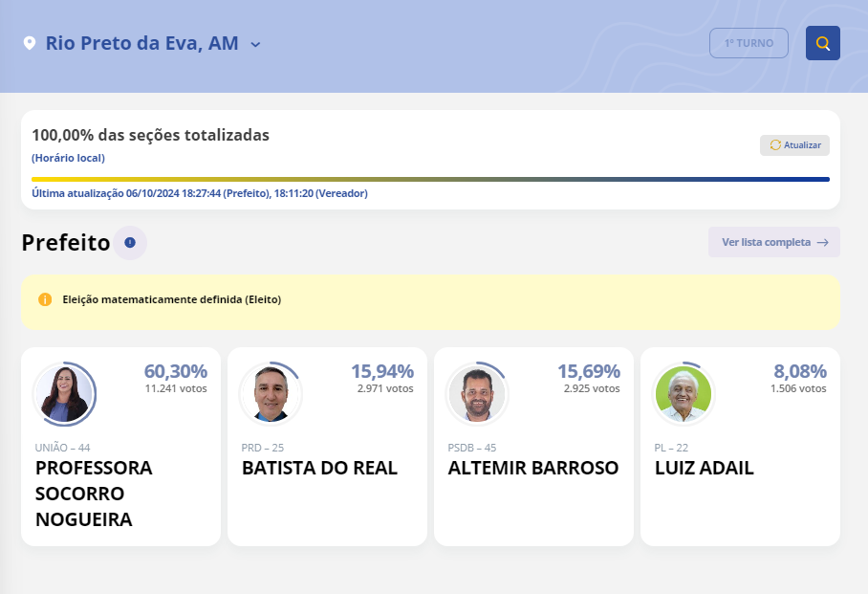Click the orange alert icon in yellow banner

pos(44,299)
